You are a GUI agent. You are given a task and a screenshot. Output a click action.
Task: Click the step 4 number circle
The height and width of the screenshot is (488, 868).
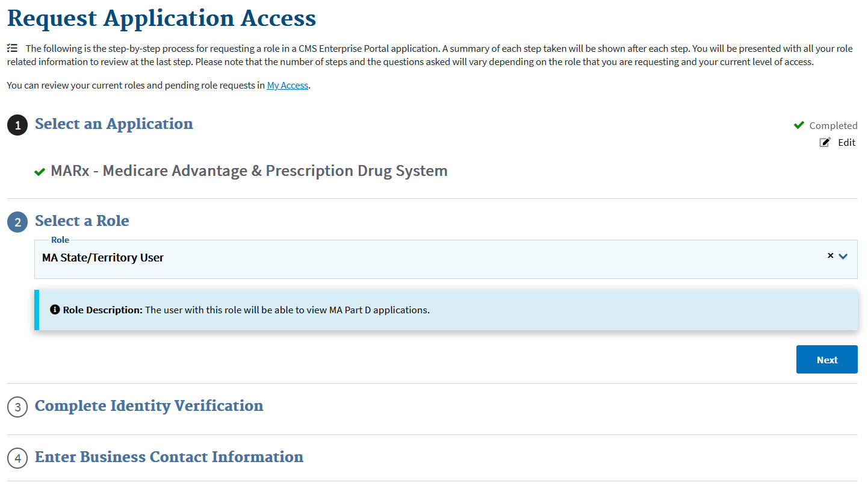17,458
